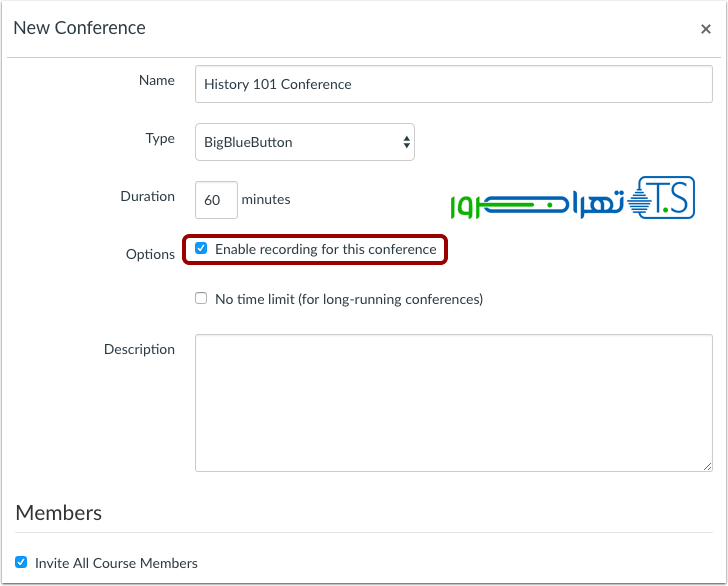Click the up-down arrows on Type selector
The width and height of the screenshot is (728, 586).
tap(406, 143)
